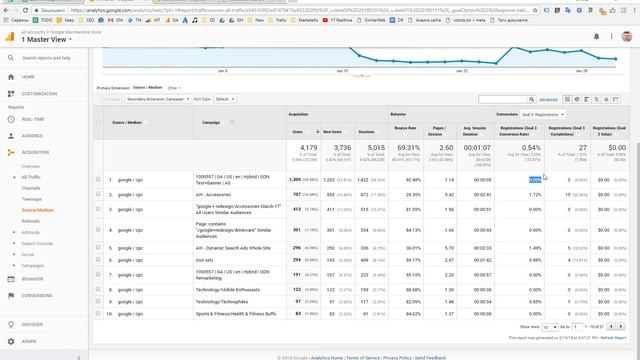Go to previous page of table rows

tap(611, 327)
